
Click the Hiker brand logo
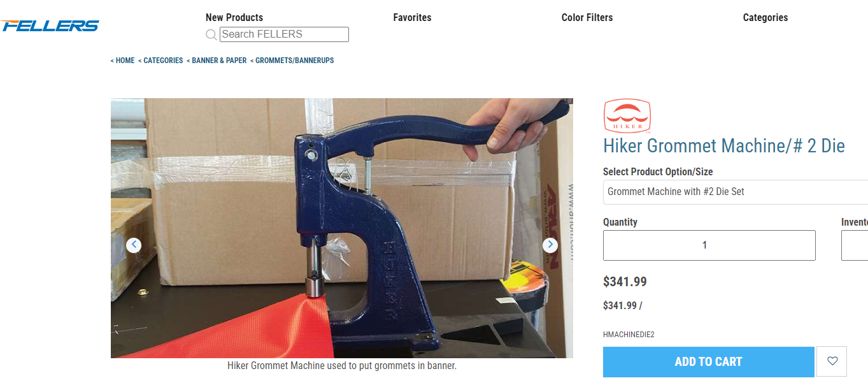click(627, 116)
